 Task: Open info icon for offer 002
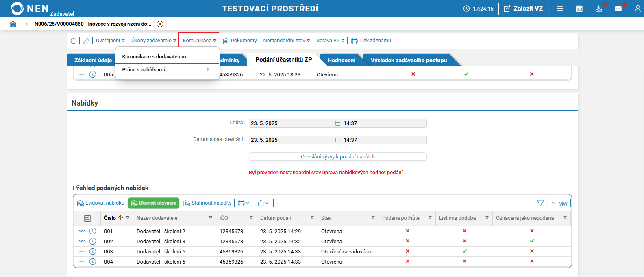tap(93, 241)
